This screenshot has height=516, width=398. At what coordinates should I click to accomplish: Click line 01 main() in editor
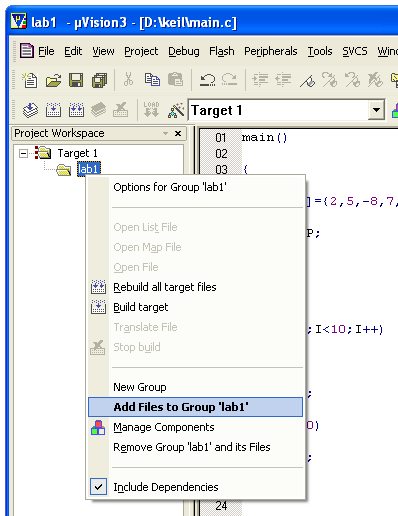pos(265,137)
